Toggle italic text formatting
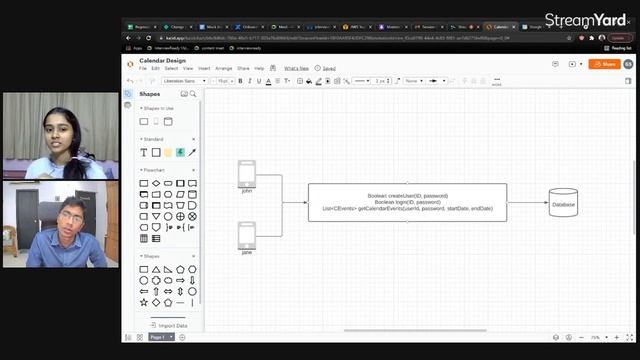640x360 pixels. tap(250, 81)
